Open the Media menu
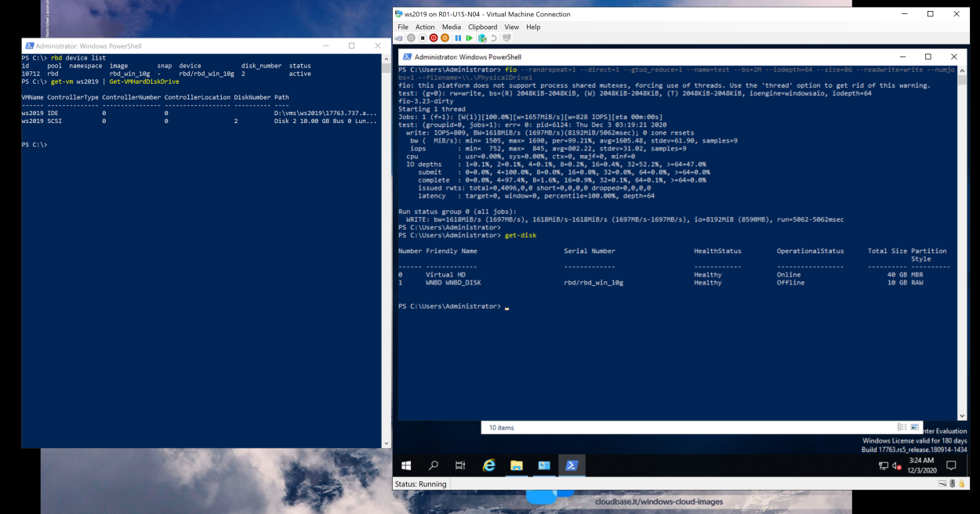 (451, 27)
